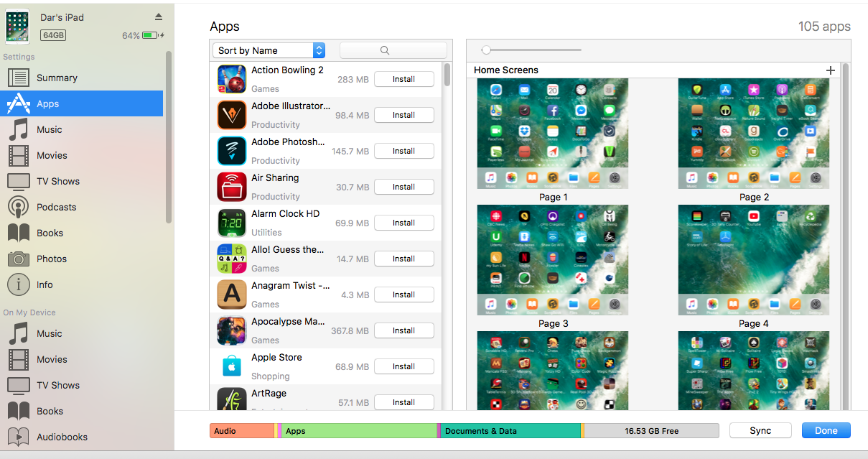Click the Apocalypse Ma... app icon
The height and width of the screenshot is (459, 868).
(x=232, y=330)
